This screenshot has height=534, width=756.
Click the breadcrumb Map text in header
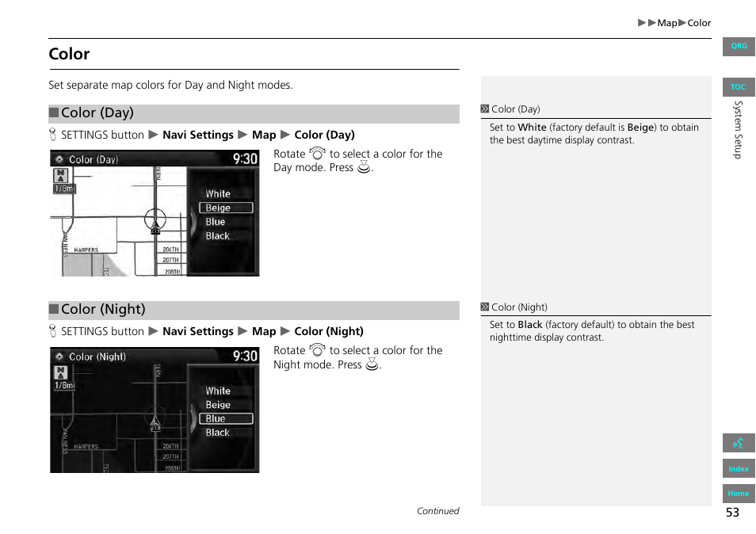[667, 23]
